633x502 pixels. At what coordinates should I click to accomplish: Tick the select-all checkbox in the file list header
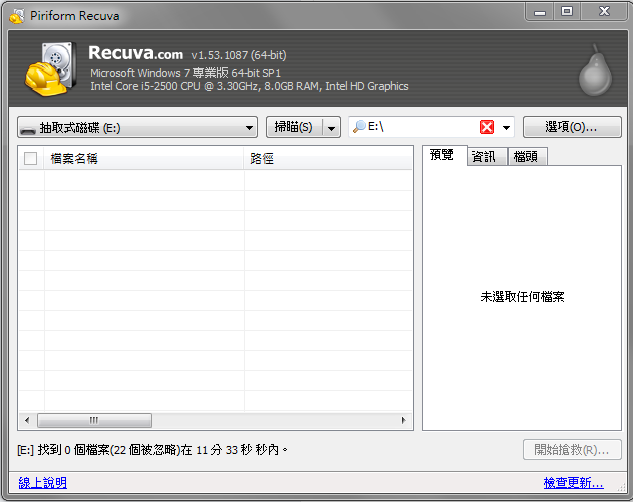click(31, 159)
